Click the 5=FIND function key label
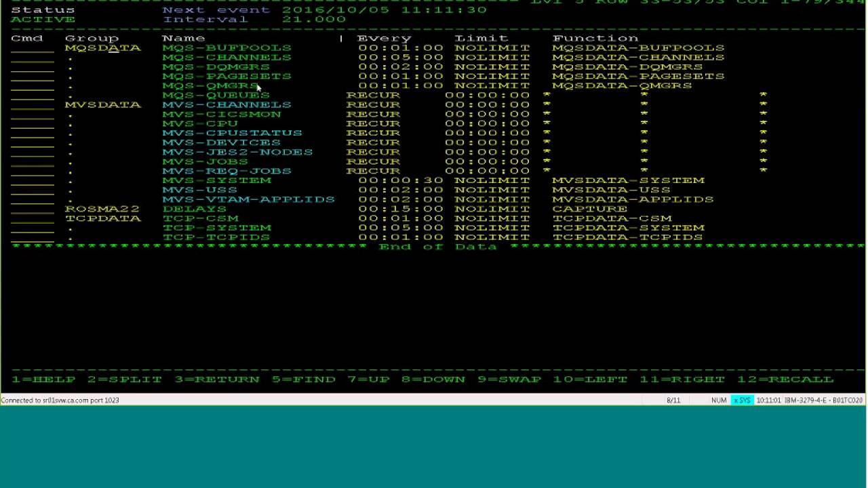The image size is (868, 488). tap(304, 380)
